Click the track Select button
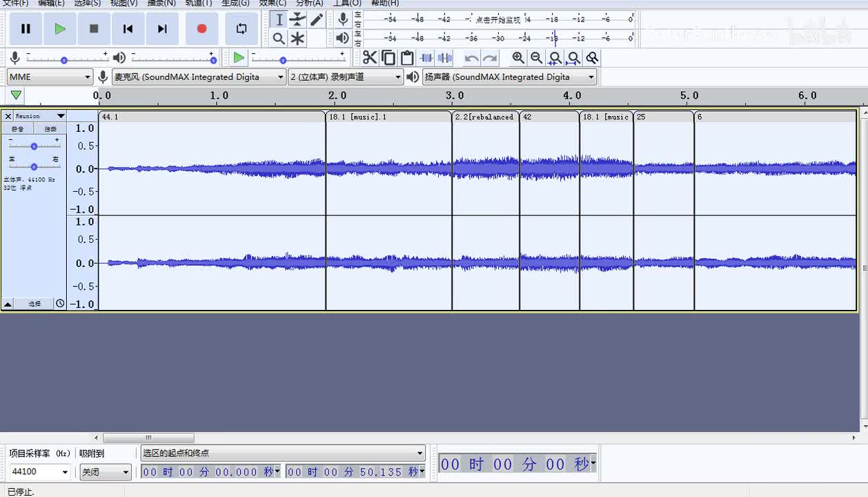The image size is (868, 497). pyautogui.click(x=34, y=304)
